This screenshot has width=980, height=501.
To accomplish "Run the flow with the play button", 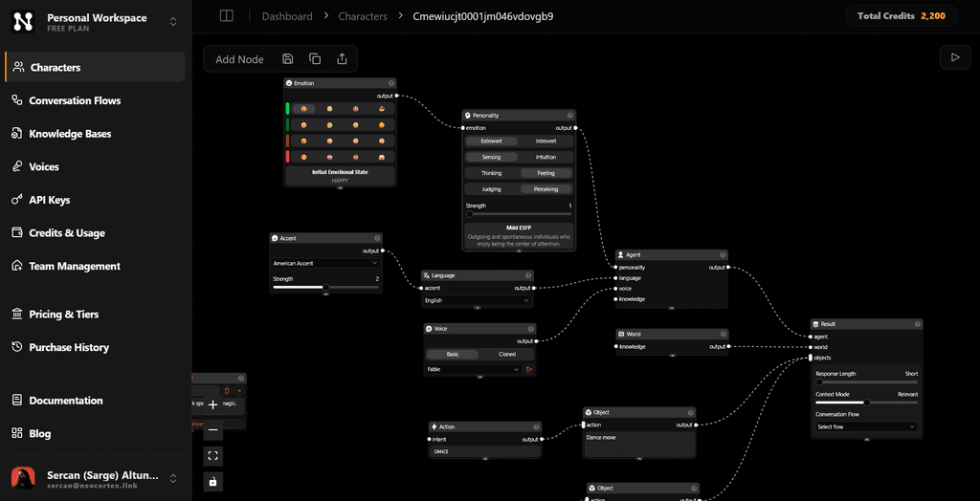I will (955, 56).
